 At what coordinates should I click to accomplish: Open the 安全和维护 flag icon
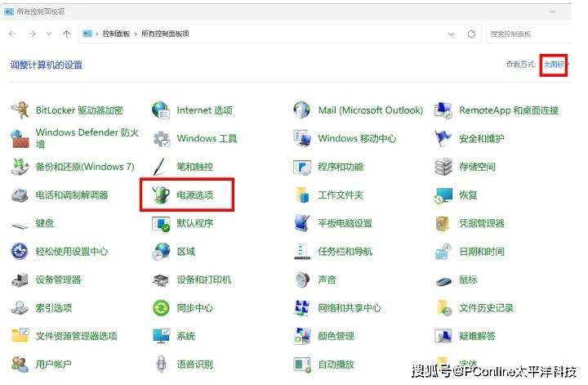[x=443, y=138]
